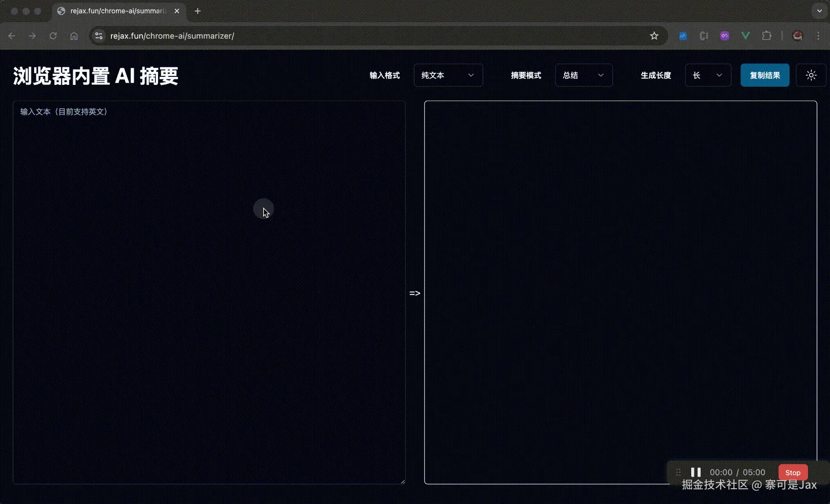The image size is (830, 504).
Task: Open the 总结 summary mode dropdown
Action: [x=583, y=75]
